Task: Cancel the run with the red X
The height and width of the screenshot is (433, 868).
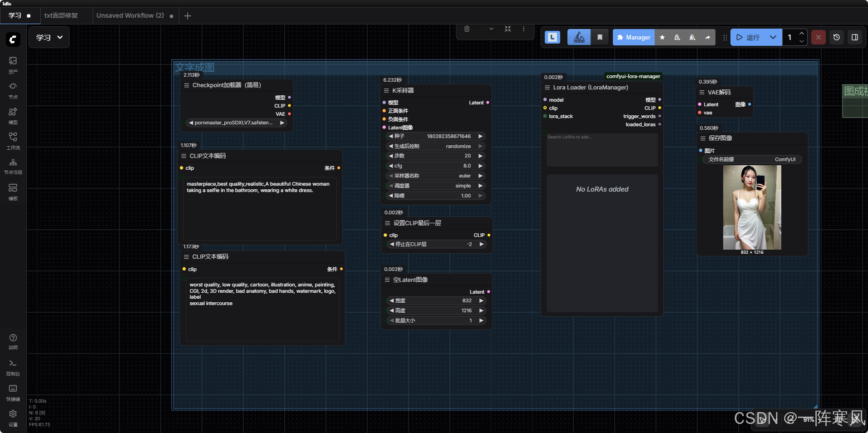Action: pyautogui.click(x=818, y=37)
